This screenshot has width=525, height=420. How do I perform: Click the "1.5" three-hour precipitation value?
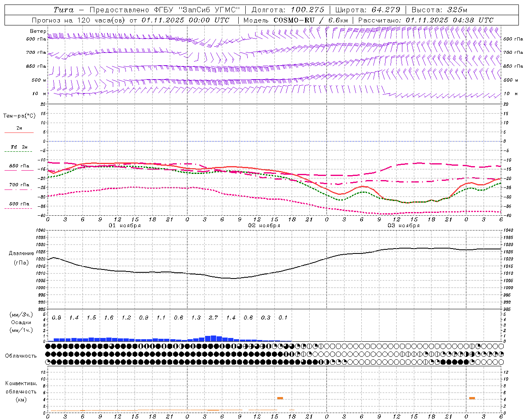pos(91,317)
